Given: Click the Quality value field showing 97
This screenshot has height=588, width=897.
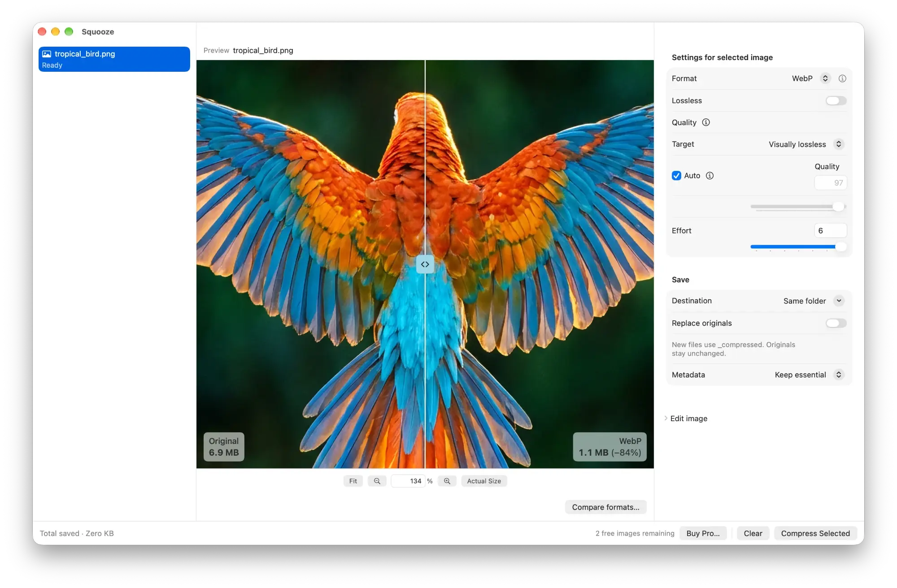Looking at the screenshot, I should pos(830,183).
